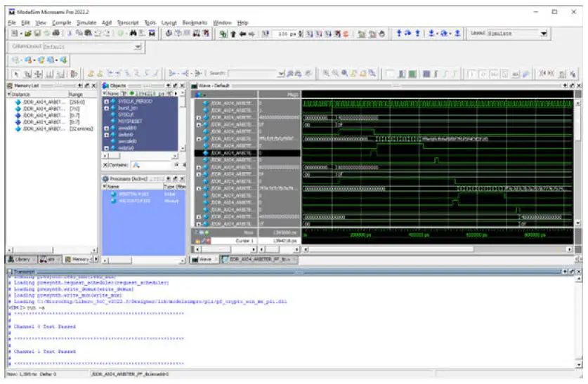This screenshot has height=384, width=588.
Task: Expand the burst_len object
Action: click(x=107, y=108)
